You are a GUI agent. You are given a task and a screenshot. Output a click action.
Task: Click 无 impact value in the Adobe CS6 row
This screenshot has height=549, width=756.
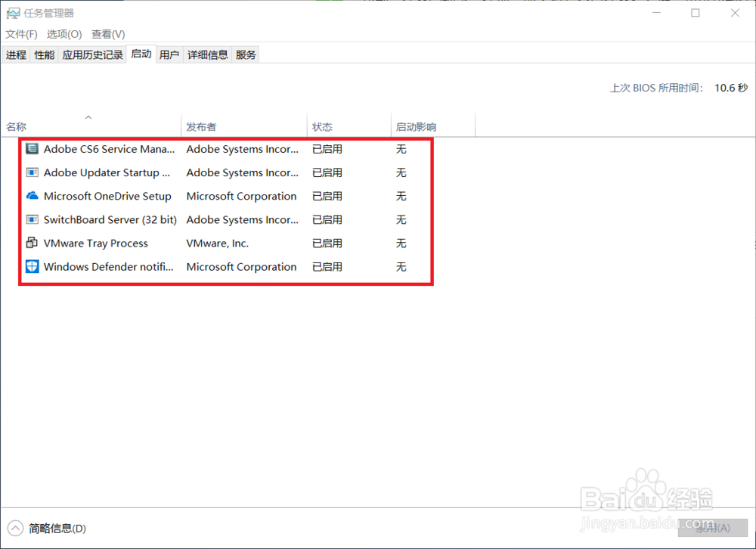click(x=401, y=149)
